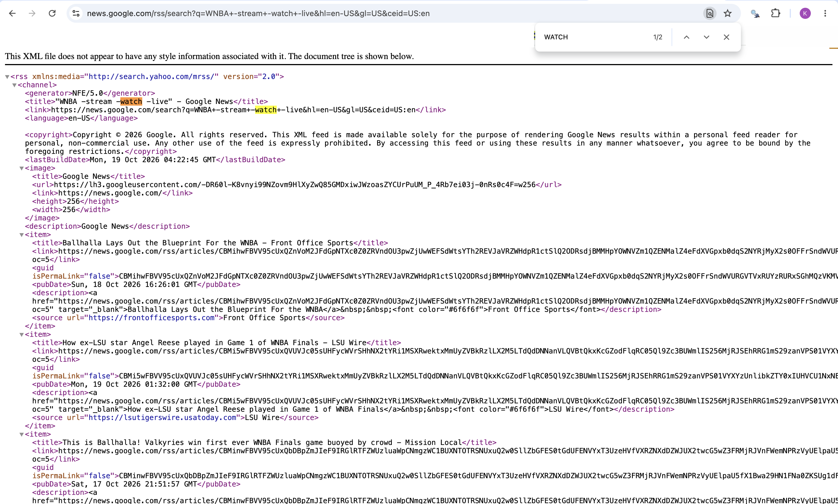Image resolution: width=838 pixels, height=504 pixels.
Task: Click the pinned extension icon beside the bookmark star
Action: click(x=755, y=13)
